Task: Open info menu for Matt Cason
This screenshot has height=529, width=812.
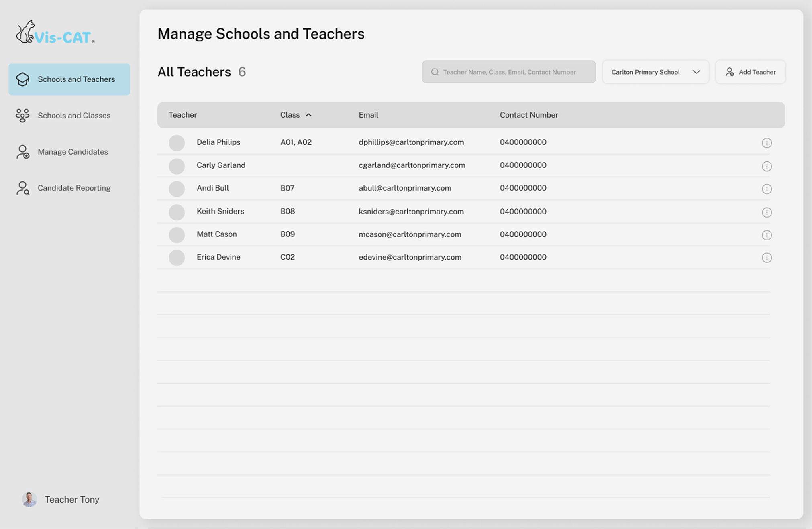Action: tap(766, 235)
